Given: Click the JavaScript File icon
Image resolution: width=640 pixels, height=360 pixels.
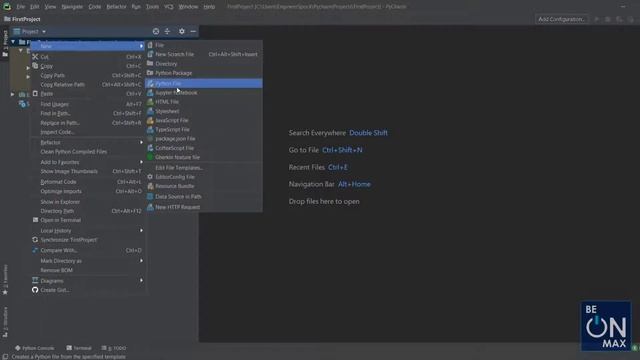Looking at the screenshot, I should (150, 120).
